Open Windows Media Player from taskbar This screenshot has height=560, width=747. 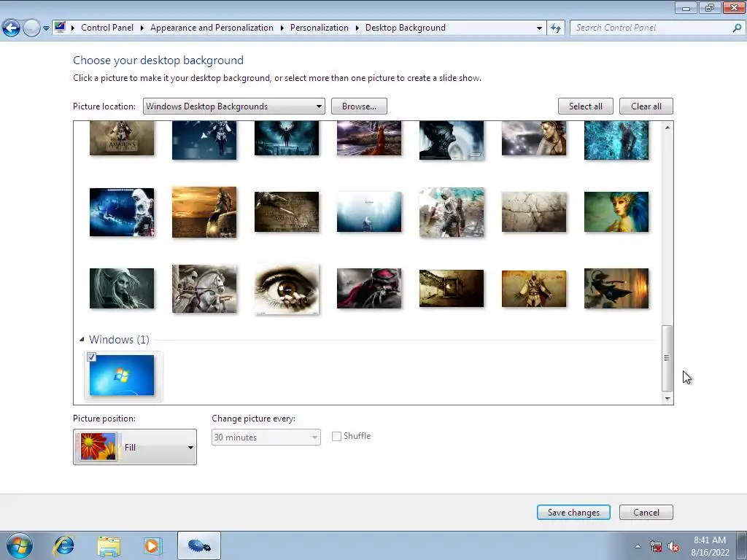[x=152, y=545]
